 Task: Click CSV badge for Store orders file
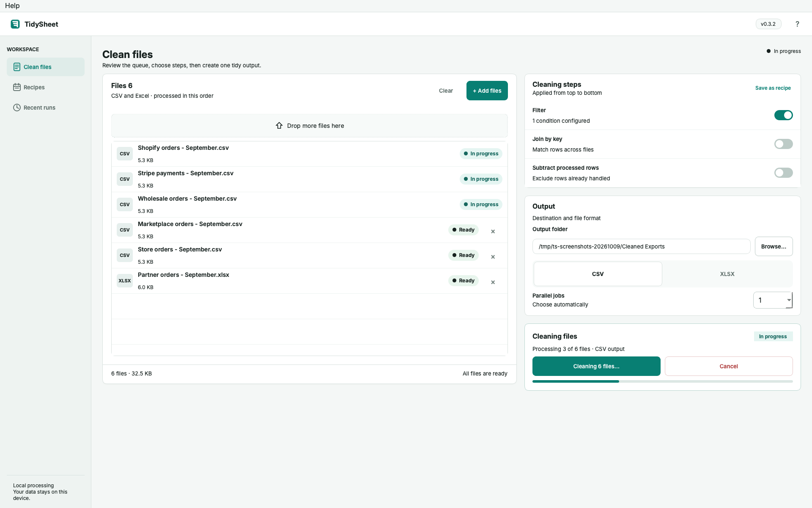tap(125, 255)
